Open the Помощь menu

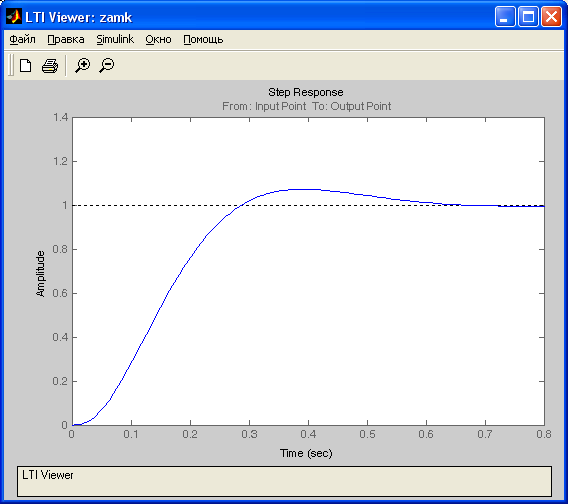[203, 39]
